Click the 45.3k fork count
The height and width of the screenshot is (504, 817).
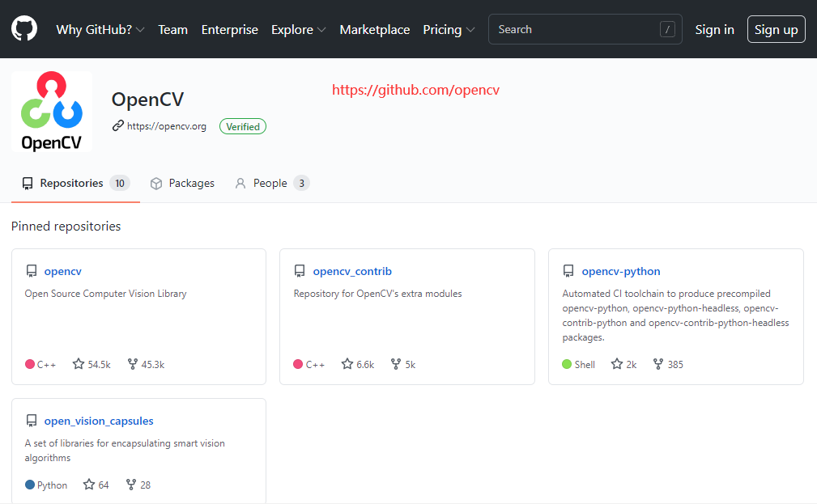(x=153, y=365)
